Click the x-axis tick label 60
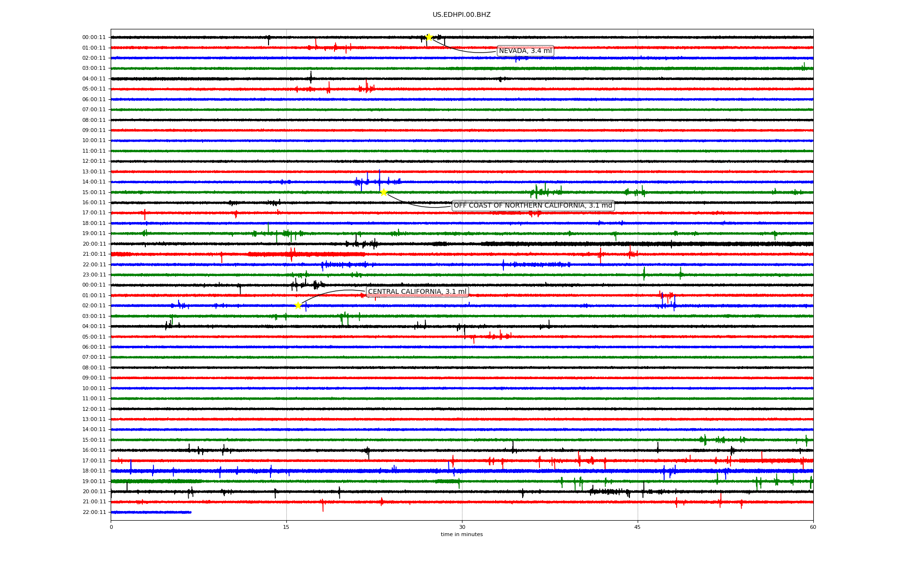This screenshot has width=924, height=578. click(813, 527)
